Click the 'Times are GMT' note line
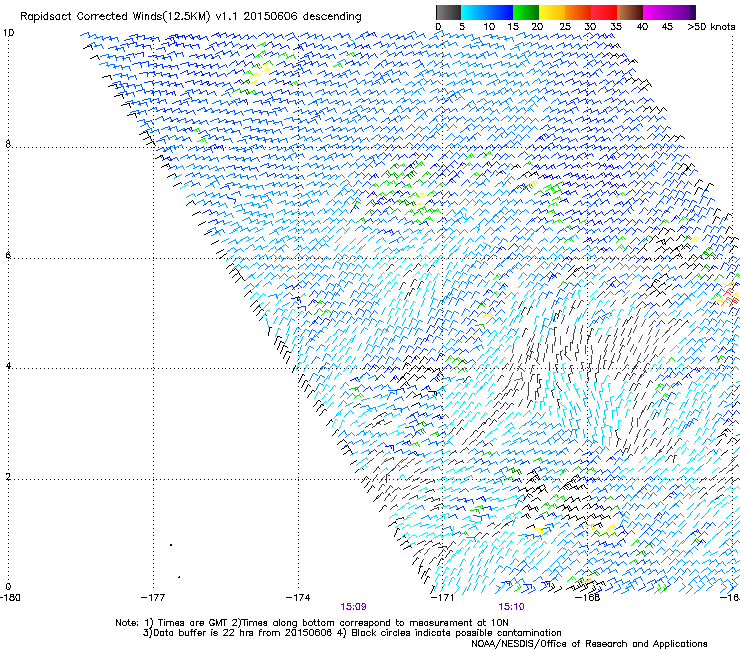740x650 pixels. (x=312, y=623)
